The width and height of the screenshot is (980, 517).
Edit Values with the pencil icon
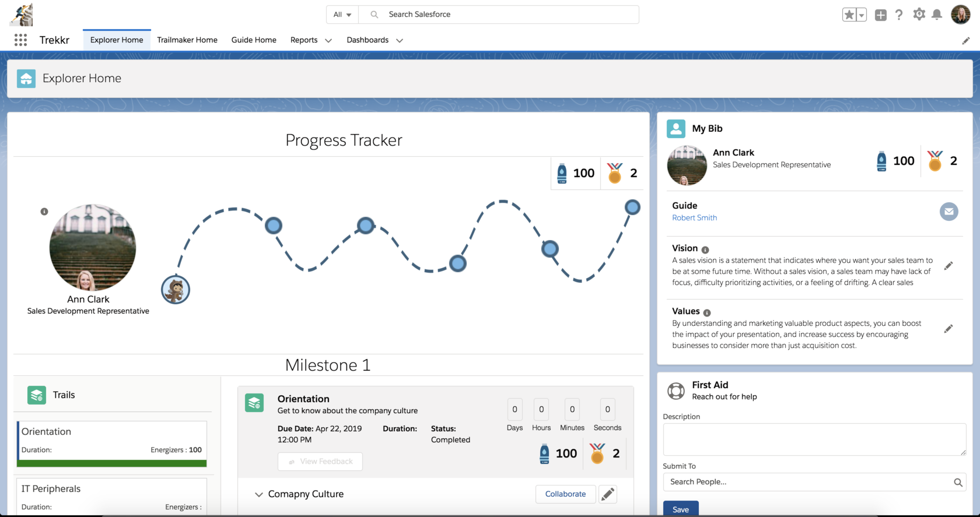point(949,329)
